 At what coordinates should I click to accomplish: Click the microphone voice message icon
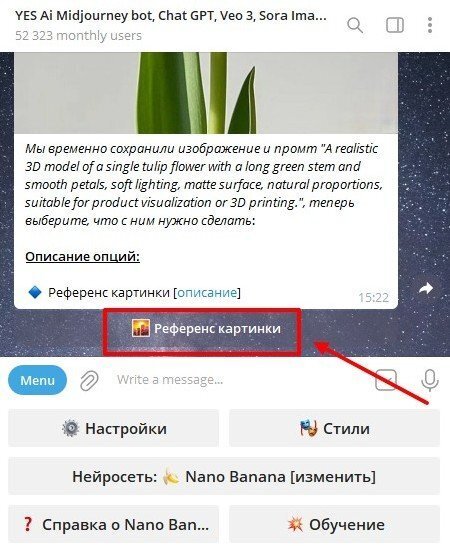click(x=429, y=380)
